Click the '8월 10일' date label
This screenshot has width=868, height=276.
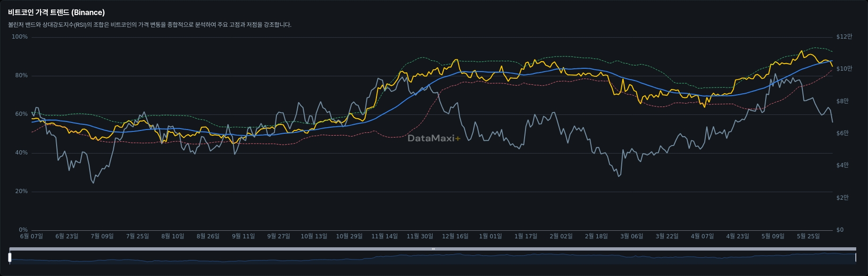173,236
